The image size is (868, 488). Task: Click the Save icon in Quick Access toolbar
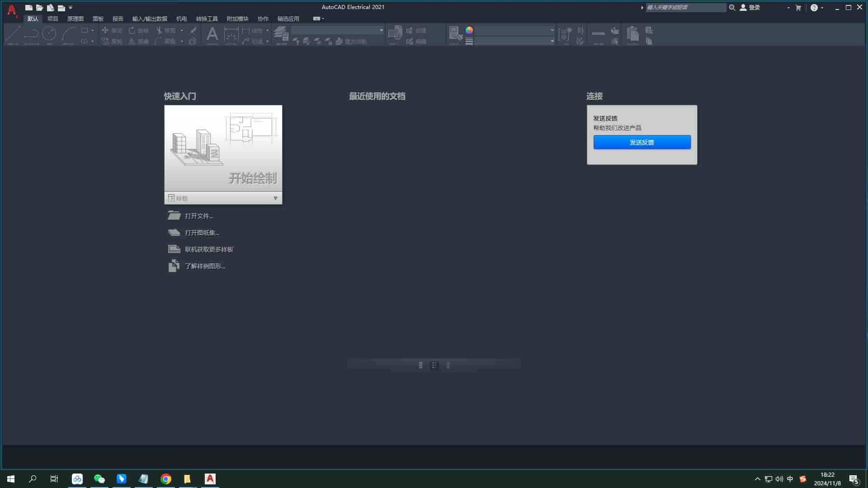(x=51, y=7)
